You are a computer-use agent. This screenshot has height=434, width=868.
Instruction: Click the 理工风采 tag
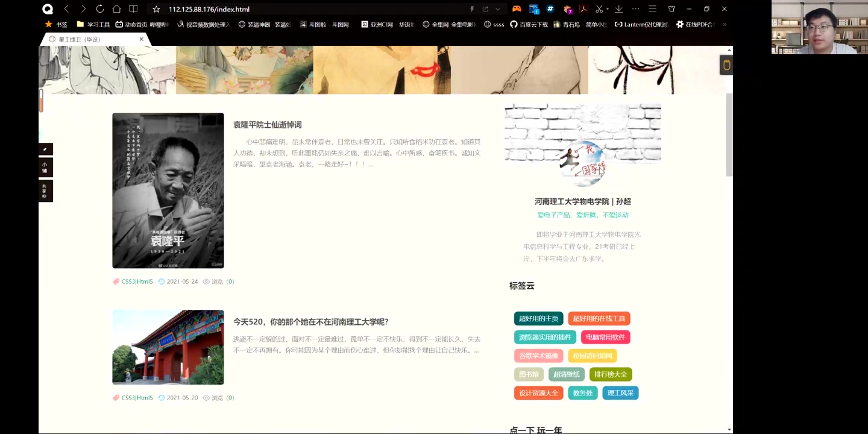(621, 393)
